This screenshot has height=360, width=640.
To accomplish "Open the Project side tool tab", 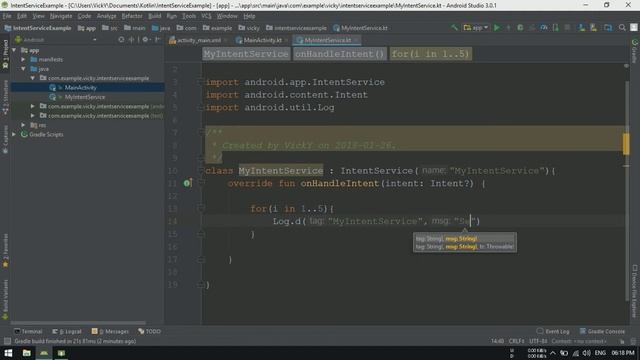I will point(5,54).
